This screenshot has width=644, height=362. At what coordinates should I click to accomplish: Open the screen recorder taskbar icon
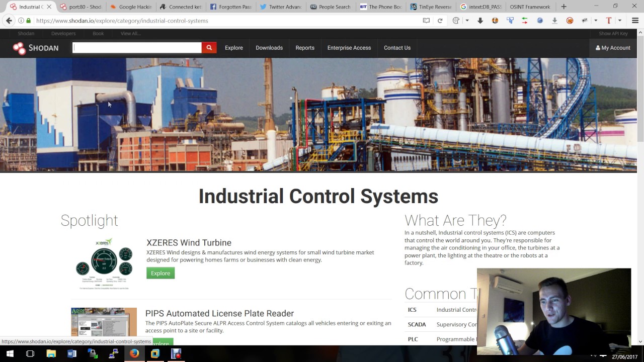tap(176, 354)
